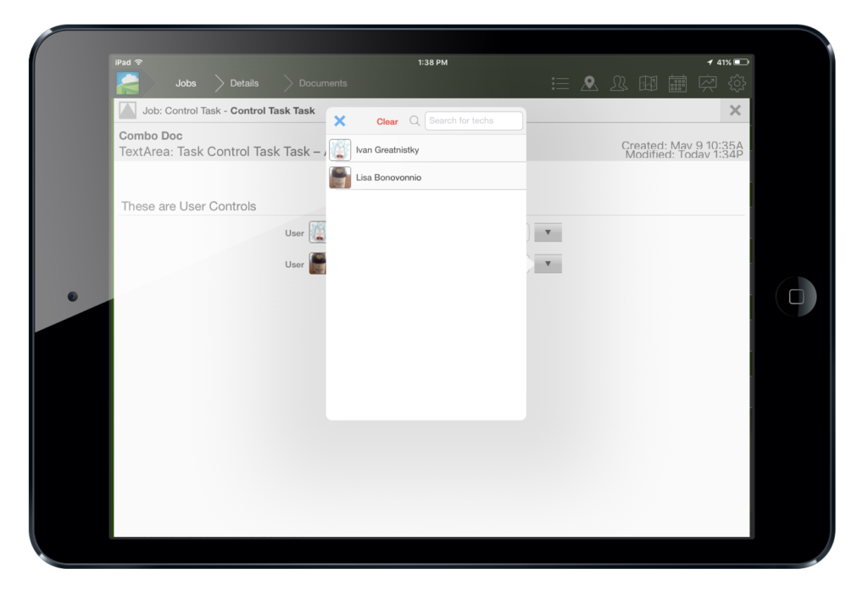Open the second User control dropdown arrow

click(x=548, y=264)
